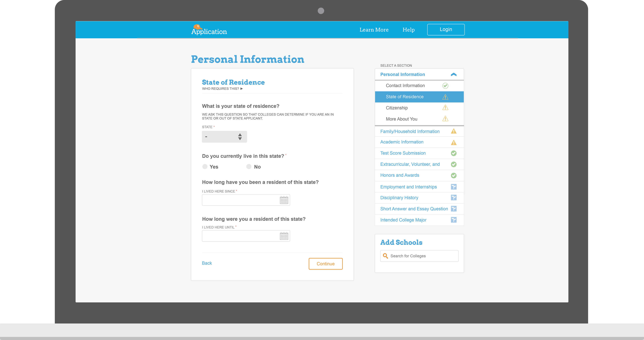644x340 pixels.
Task: Click the Honors and Awards checkmark icon
Action: [x=453, y=176]
